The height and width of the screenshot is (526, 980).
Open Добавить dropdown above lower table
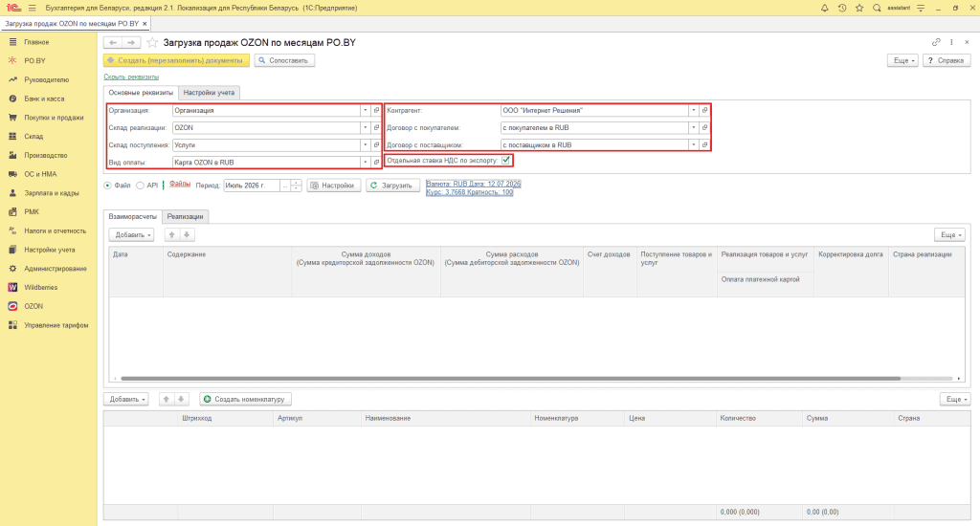point(126,399)
